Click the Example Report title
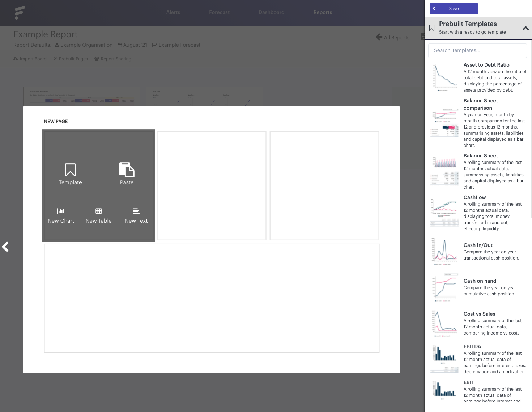Screen dimensions: 532x412 46,34
